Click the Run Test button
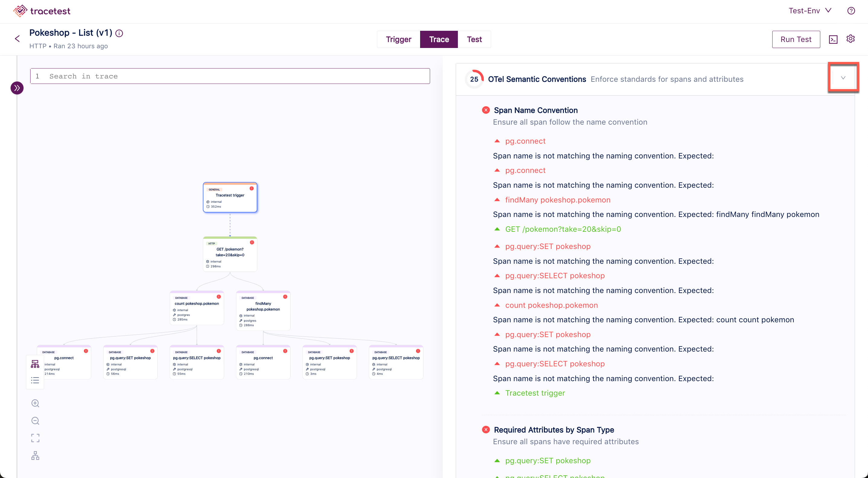Screen dimensions: 868x478 coord(795,39)
